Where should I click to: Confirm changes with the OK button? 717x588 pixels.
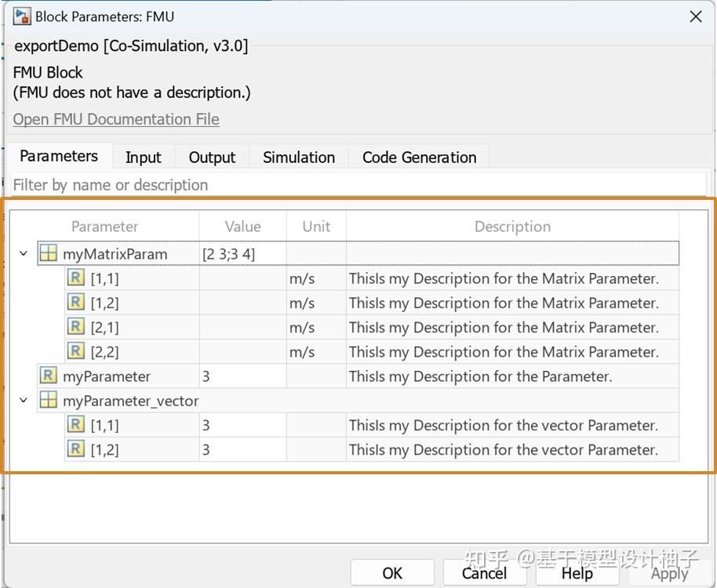pos(392,572)
